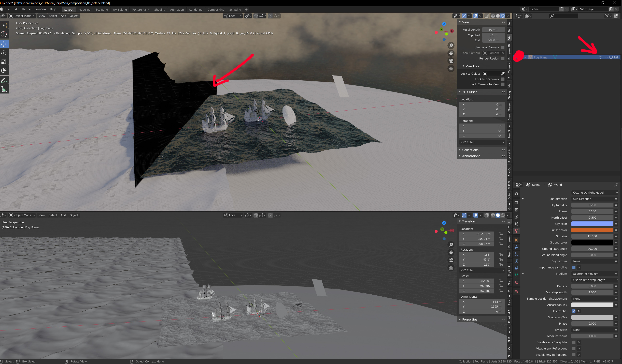Enable the Use Local Camera checkbox
The width and height of the screenshot is (622, 364).
(503, 47)
